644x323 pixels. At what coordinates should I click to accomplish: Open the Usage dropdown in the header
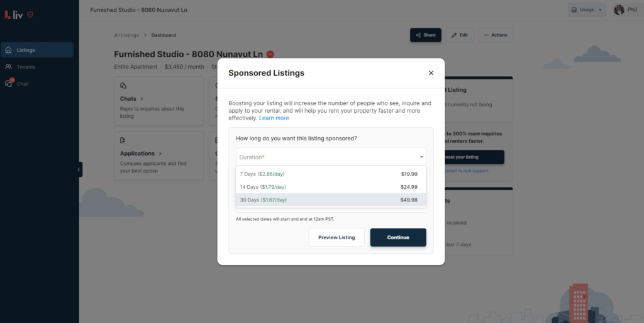[x=587, y=10]
